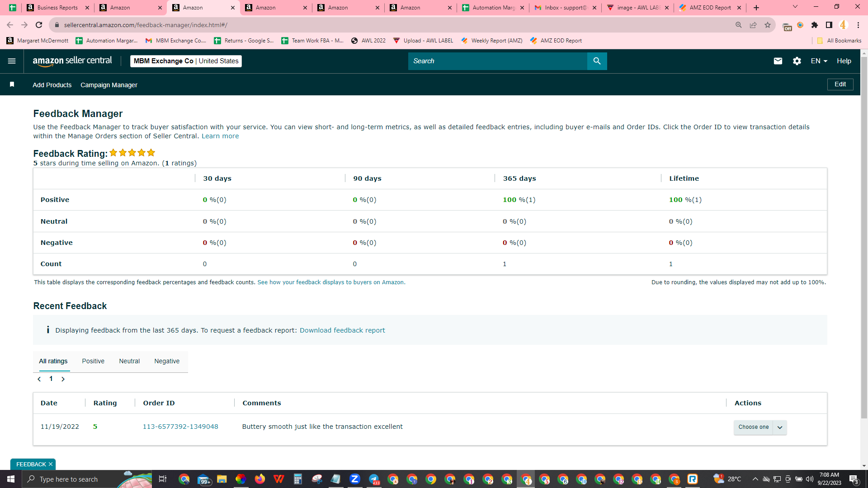
Task: Open the All Bookmarks folder
Action: click(x=839, y=41)
